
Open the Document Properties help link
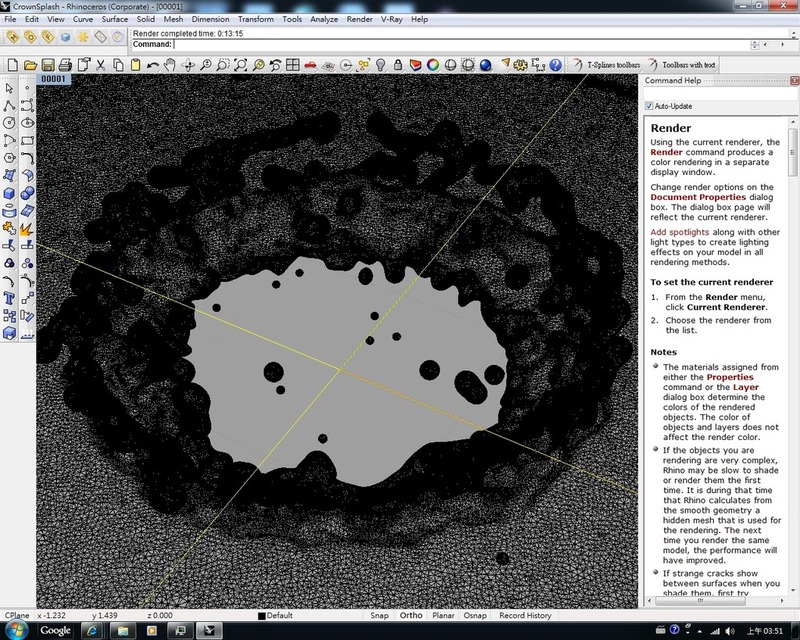point(698,197)
